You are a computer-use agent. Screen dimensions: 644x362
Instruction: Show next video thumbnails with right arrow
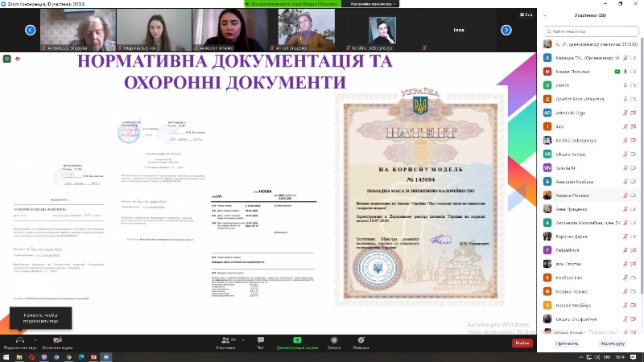506,30
